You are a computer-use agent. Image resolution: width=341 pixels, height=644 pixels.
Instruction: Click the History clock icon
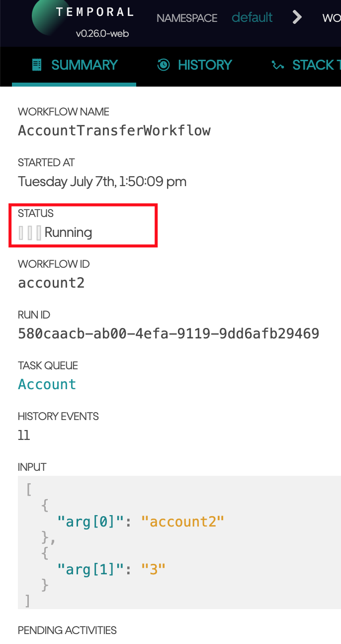coord(163,65)
